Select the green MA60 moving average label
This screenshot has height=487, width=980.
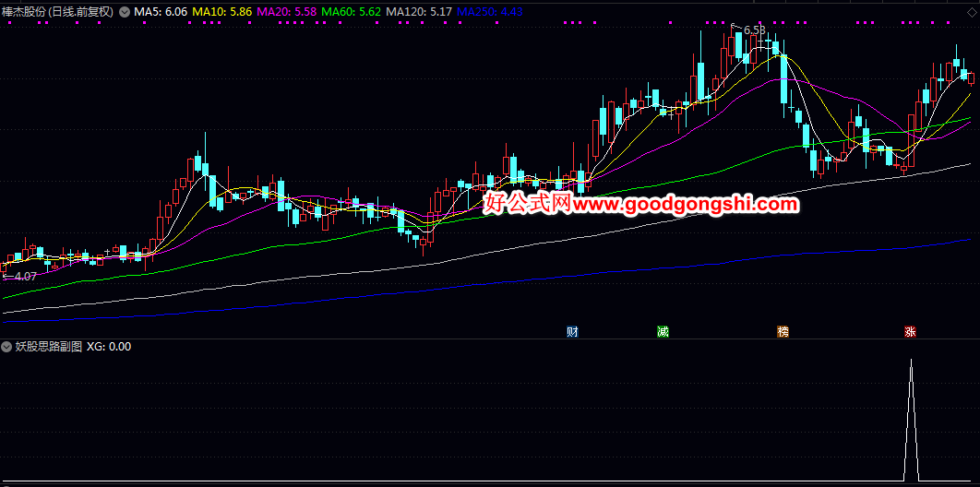click(352, 12)
